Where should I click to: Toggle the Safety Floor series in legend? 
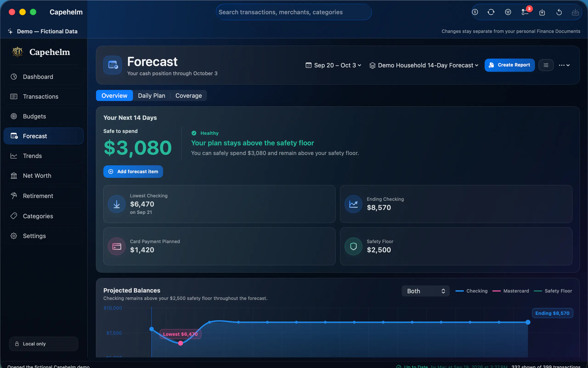(553, 291)
